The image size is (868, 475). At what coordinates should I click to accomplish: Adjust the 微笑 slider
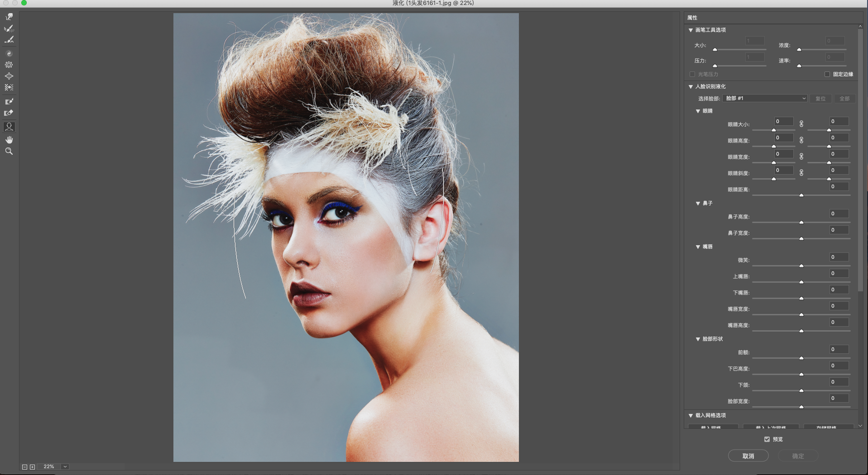click(x=801, y=266)
